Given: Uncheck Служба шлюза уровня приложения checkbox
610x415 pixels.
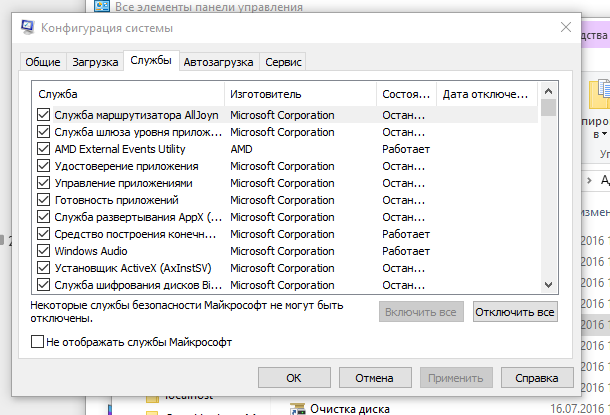Looking at the screenshot, I should [x=43, y=132].
